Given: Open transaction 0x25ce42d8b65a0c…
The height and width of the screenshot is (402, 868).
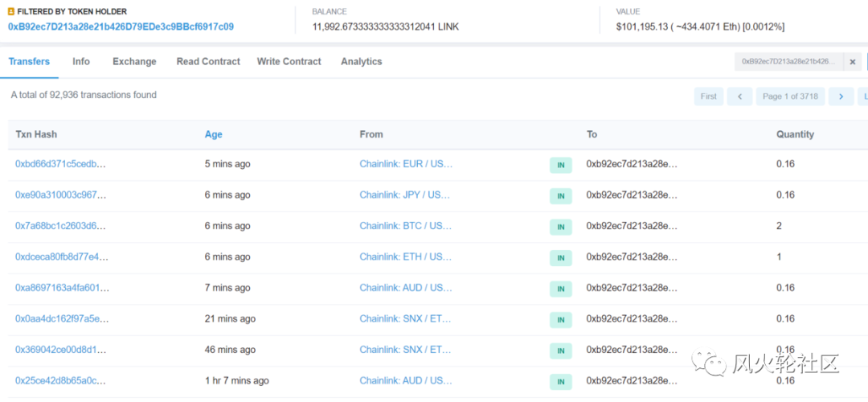Looking at the screenshot, I should (x=60, y=381).
